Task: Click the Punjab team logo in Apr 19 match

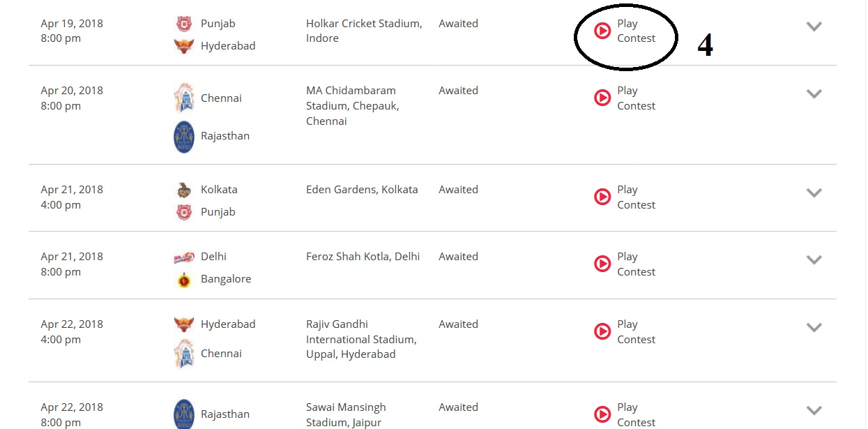Action: tap(183, 24)
